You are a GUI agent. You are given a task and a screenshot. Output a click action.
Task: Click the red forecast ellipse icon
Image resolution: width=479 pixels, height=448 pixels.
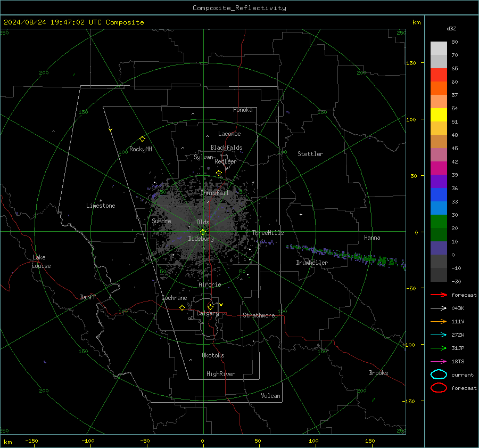coord(439,388)
